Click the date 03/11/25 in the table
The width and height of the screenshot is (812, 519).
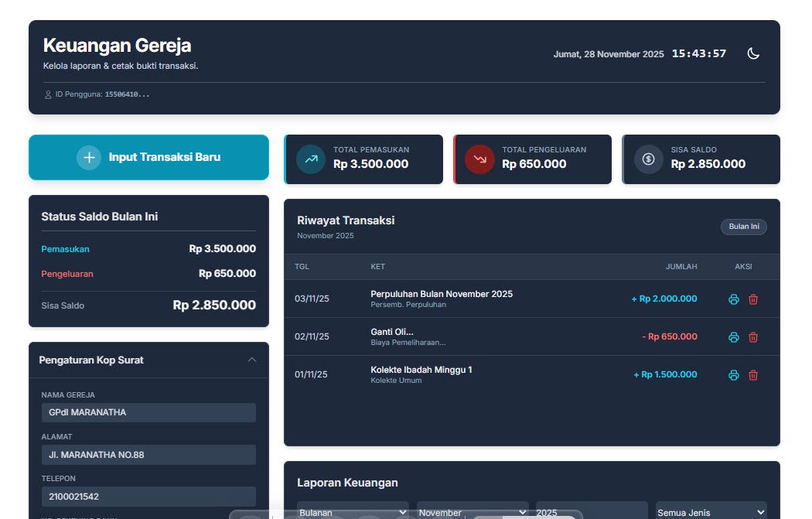coord(312,299)
